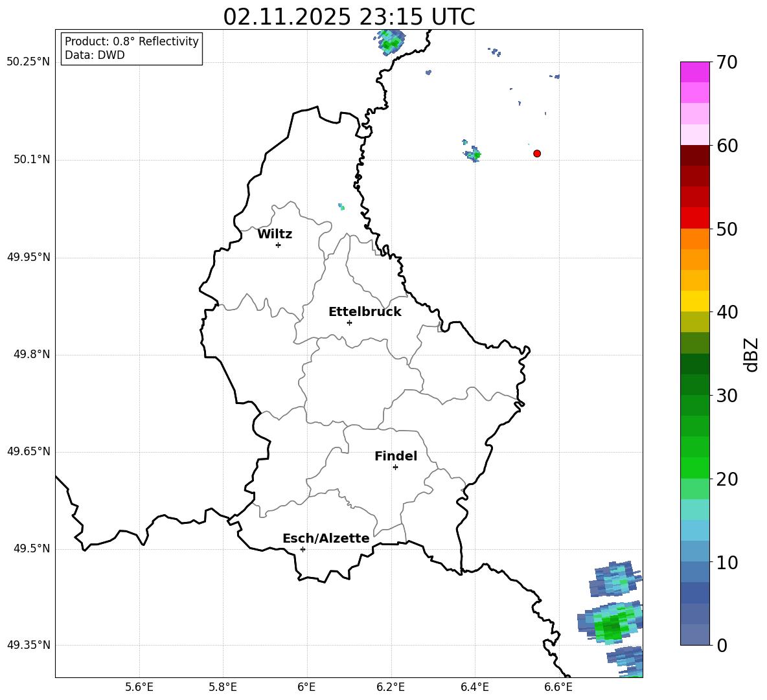Click the 49.5°N latitude label
The image size is (767, 700).
(32, 548)
